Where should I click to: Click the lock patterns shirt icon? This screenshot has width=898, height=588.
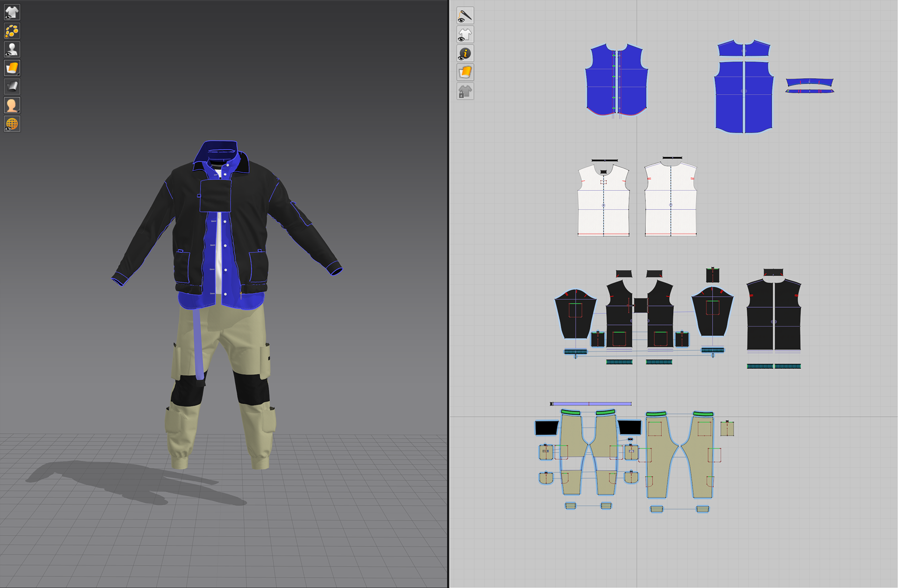[465, 91]
